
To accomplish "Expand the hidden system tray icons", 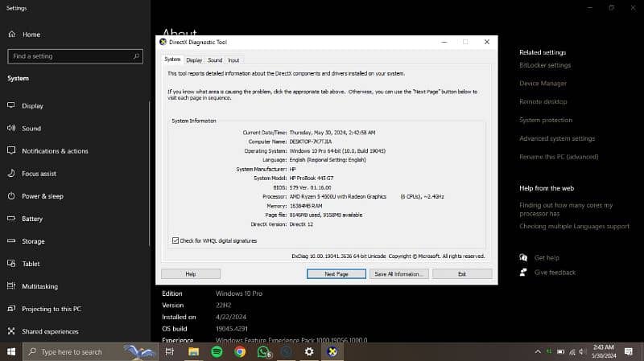I will pos(538,351).
